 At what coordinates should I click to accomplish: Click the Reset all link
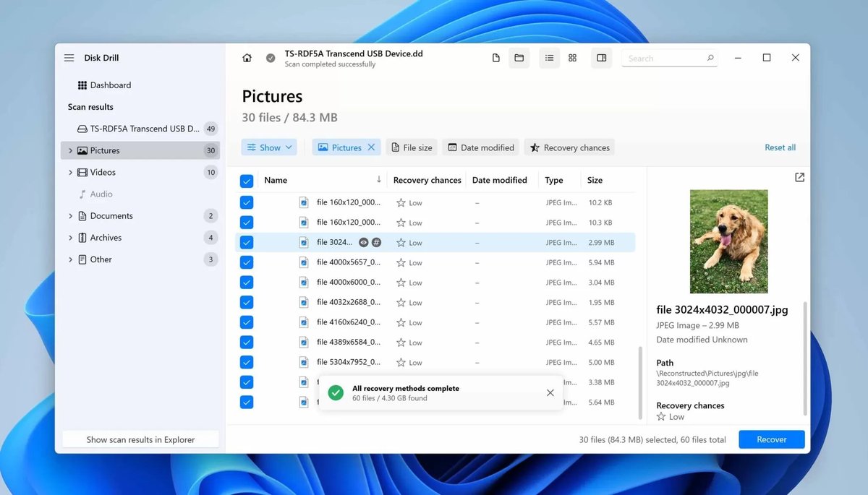tap(780, 147)
